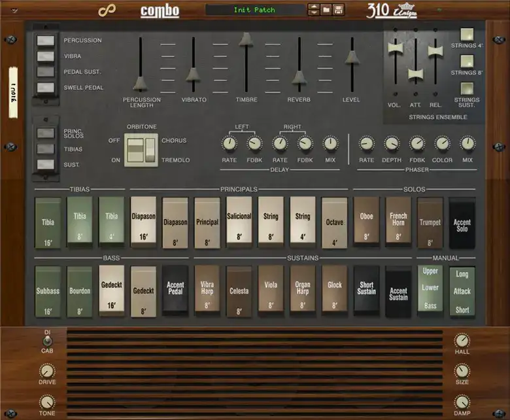Click the Timbre slider handle

click(x=246, y=39)
